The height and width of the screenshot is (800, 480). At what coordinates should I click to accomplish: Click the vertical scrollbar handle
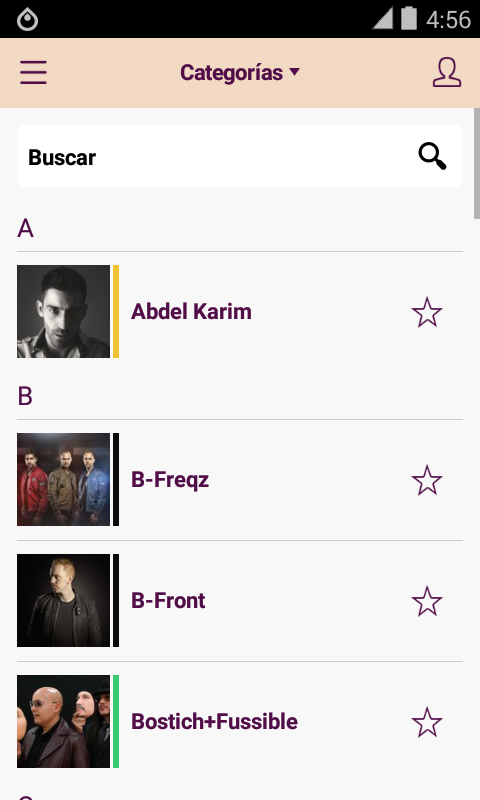[x=476, y=163]
